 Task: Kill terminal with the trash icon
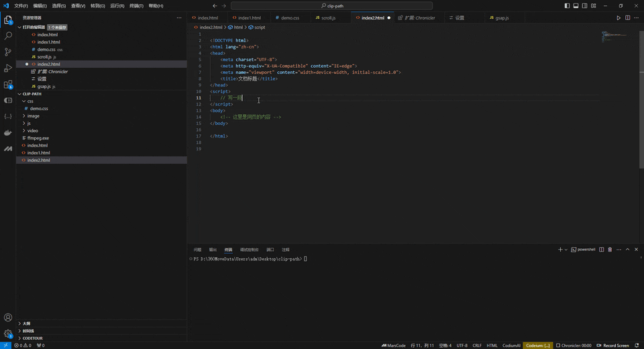point(610,250)
